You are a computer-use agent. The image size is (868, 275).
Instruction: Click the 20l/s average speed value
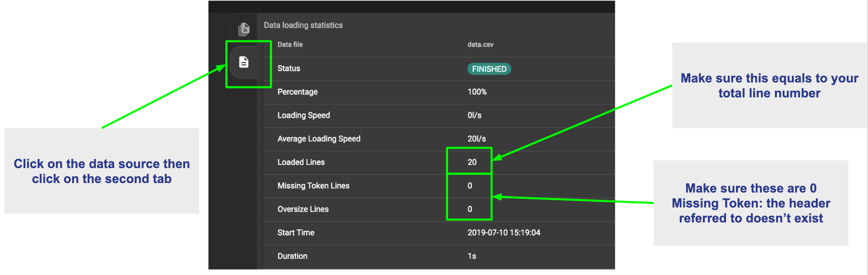pyautogui.click(x=476, y=139)
